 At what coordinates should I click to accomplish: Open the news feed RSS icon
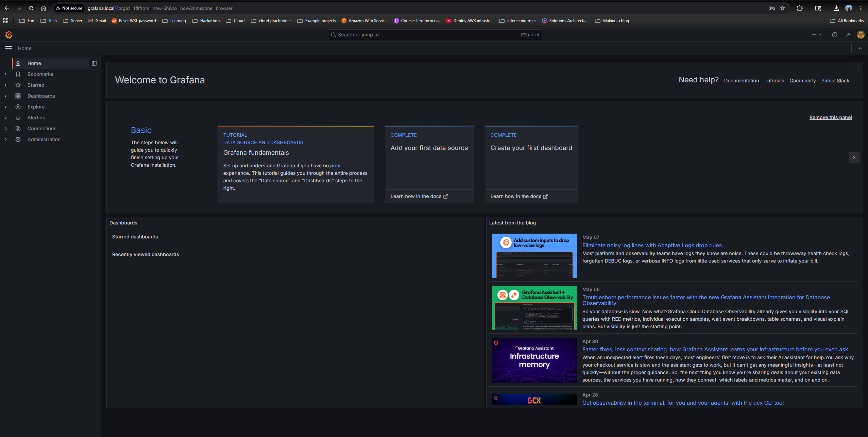pyautogui.click(x=848, y=35)
